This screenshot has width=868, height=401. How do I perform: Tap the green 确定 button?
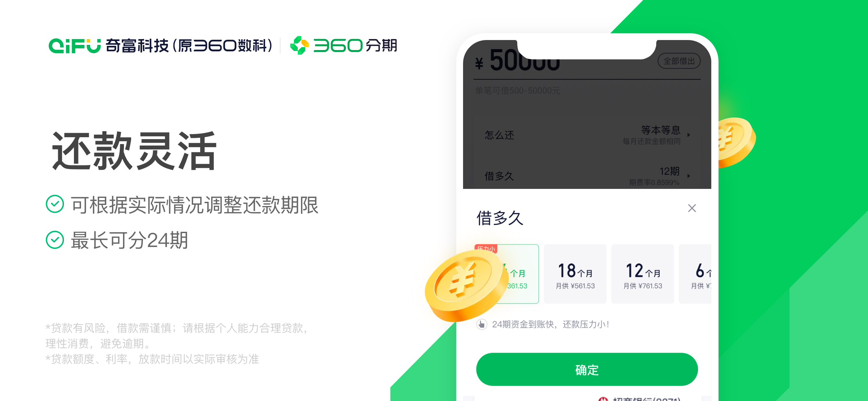pos(587,369)
